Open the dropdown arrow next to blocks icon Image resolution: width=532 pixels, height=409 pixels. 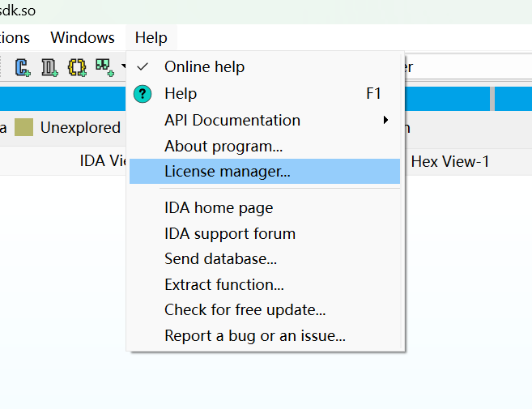click(124, 66)
